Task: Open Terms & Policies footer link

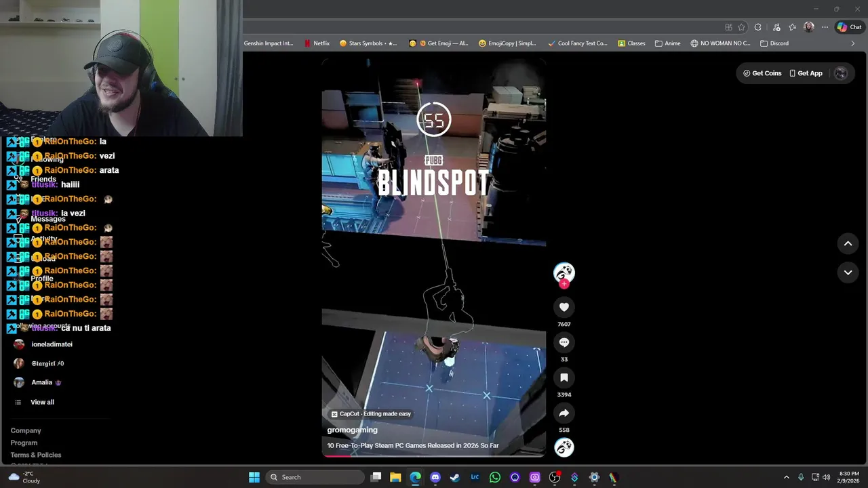Action: pyautogui.click(x=36, y=455)
